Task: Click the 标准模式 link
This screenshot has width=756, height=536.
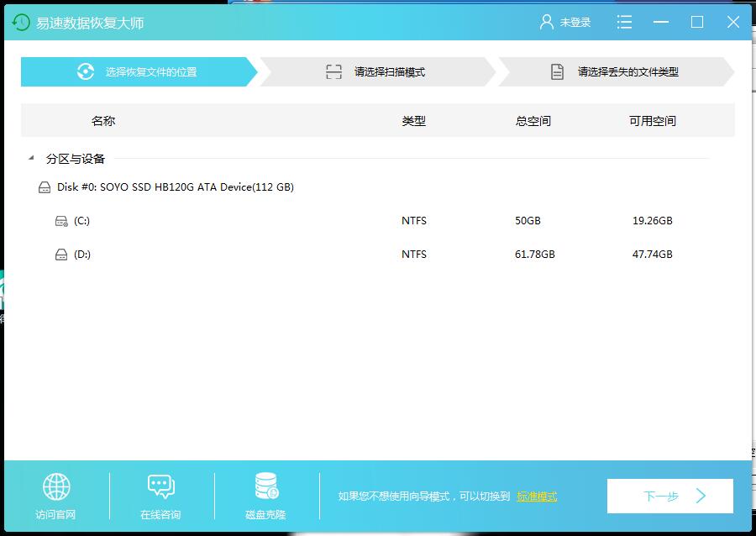Action: click(537, 497)
